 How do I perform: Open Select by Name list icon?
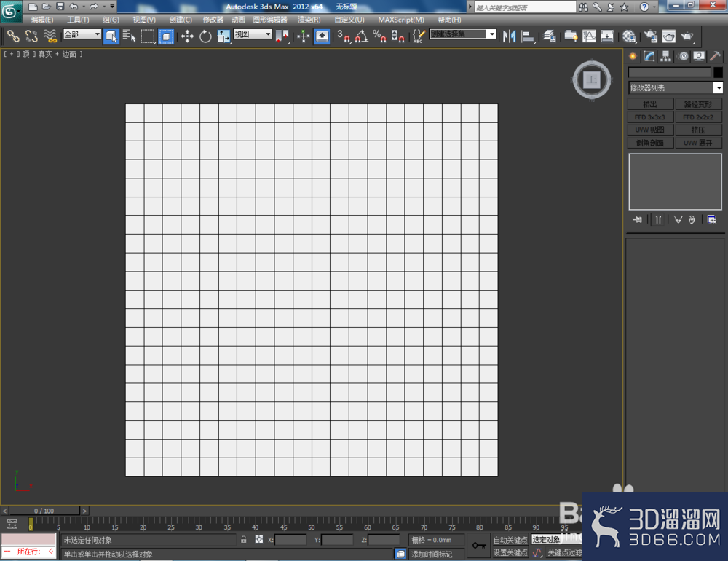pyautogui.click(x=129, y=36)
